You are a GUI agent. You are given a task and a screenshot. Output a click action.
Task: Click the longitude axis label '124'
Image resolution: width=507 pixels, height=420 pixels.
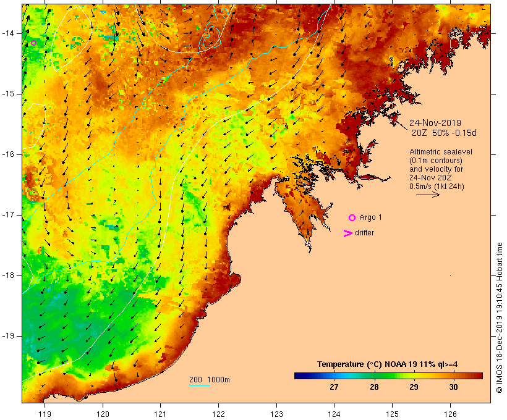click(x=334, y=414)
